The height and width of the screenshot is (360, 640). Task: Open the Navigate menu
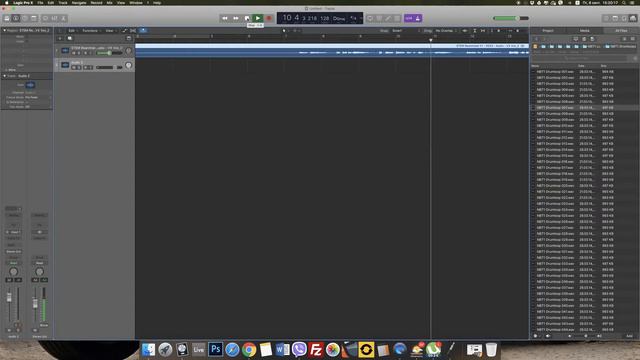pyautogui.click(x=79, y=2)
